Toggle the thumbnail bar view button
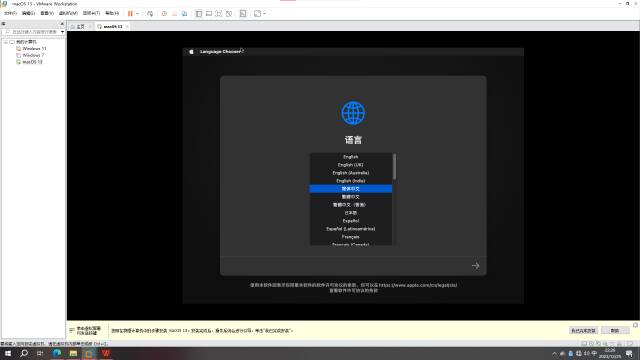The width and height of the screenshot is (640, 360). [209, 13]
